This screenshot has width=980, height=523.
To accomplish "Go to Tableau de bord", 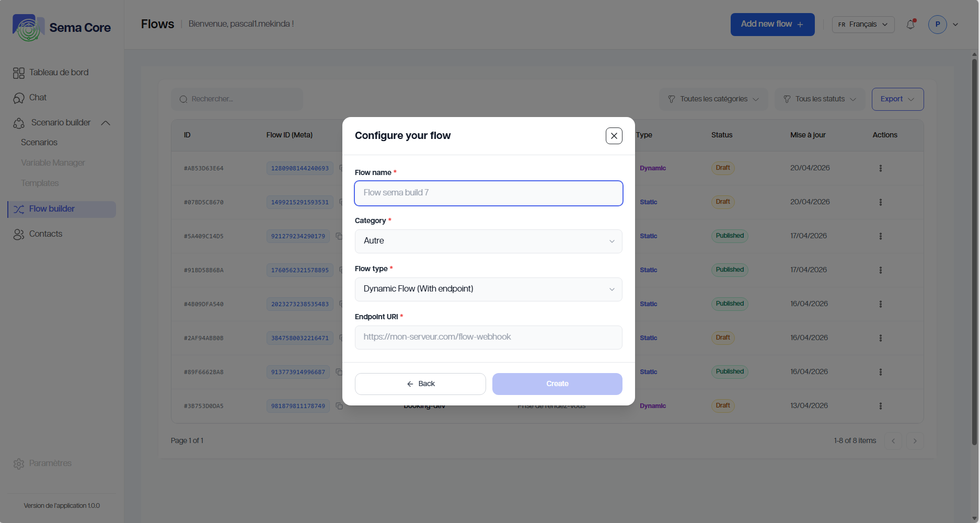I will click(x=59, y=73).
